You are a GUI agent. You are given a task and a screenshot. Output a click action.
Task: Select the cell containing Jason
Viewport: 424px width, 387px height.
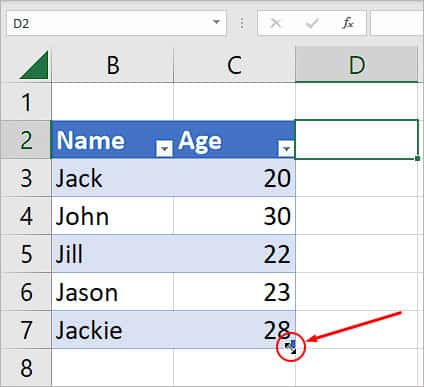click(x=113, y=292)
